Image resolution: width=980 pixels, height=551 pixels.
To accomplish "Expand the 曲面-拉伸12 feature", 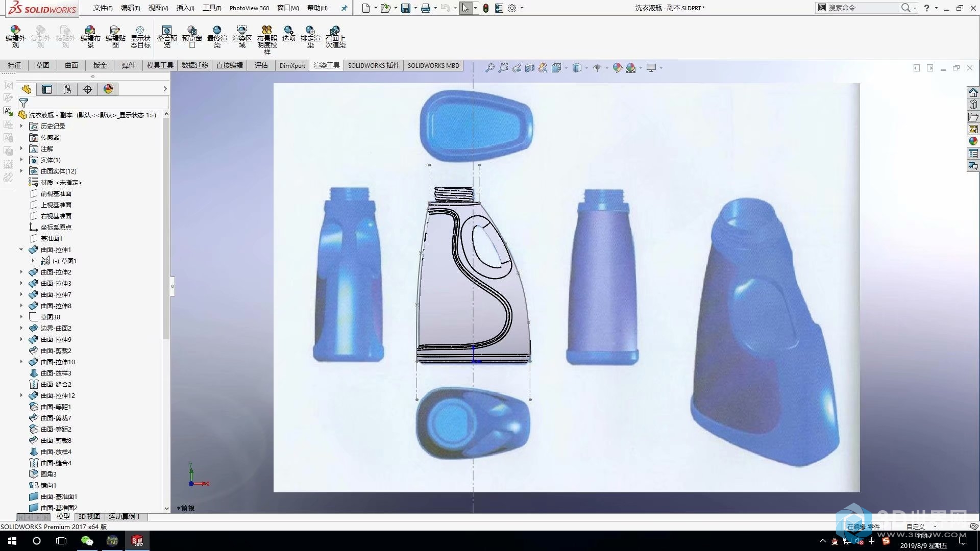I will (x=21, y=395).
